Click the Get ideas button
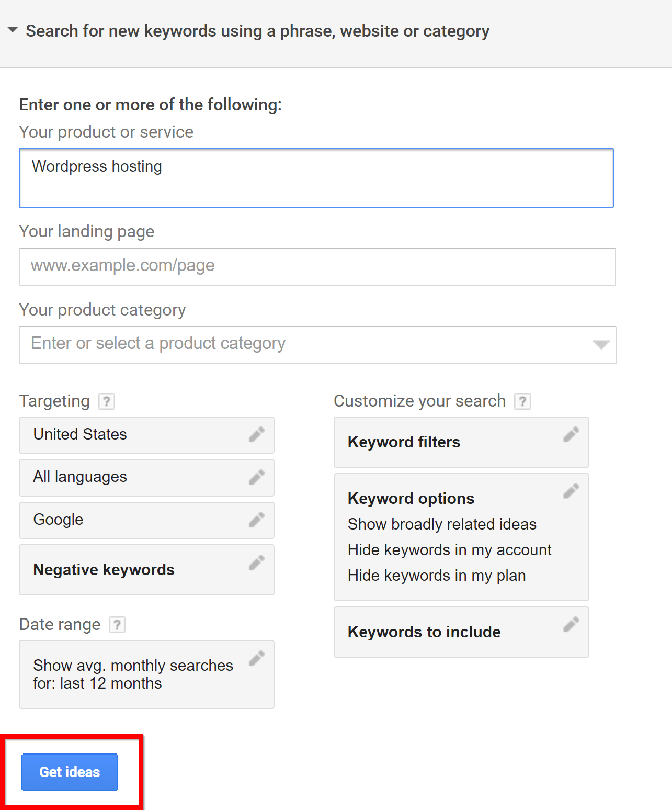672x810 pixels. [x=70, y=772]
